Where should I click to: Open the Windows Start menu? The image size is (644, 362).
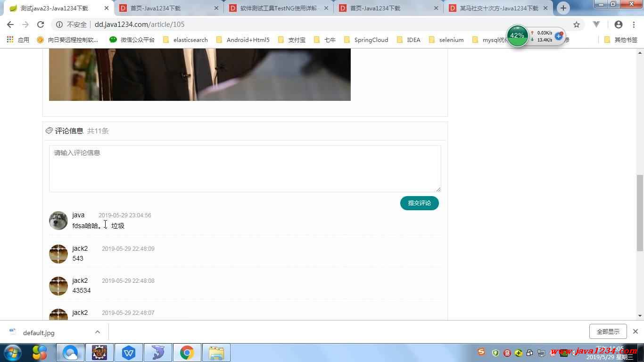[12, 353]
